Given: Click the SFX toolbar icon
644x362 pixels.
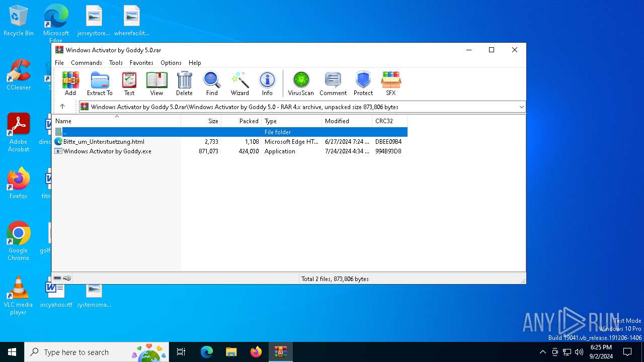Looking at the screenshot, I should coord(391,83).
